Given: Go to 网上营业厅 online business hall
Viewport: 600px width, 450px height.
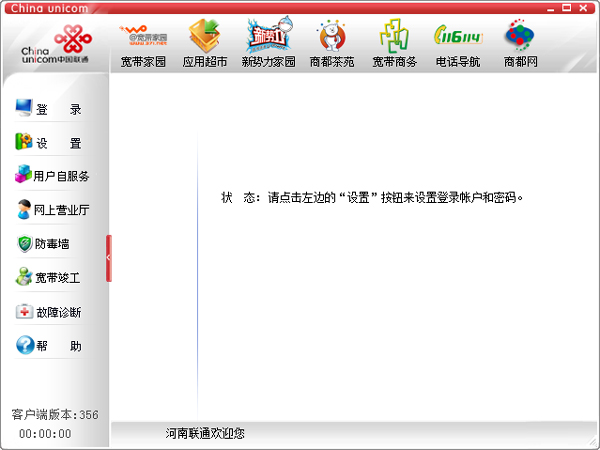Looking at the screenshot, I should coord(55,210).
